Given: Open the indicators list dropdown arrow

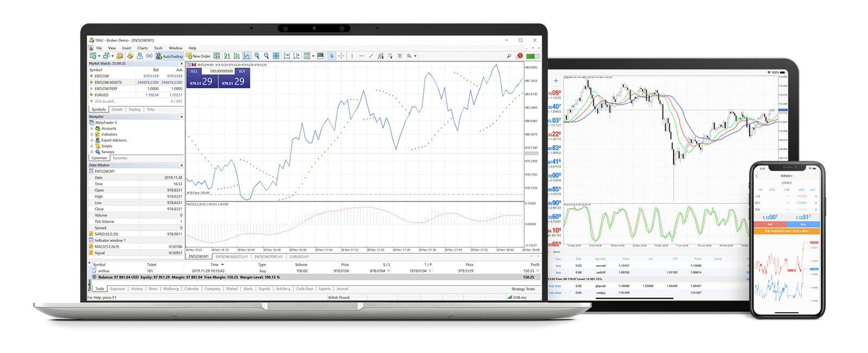Looking at the screenshot, I should [313, 56].
